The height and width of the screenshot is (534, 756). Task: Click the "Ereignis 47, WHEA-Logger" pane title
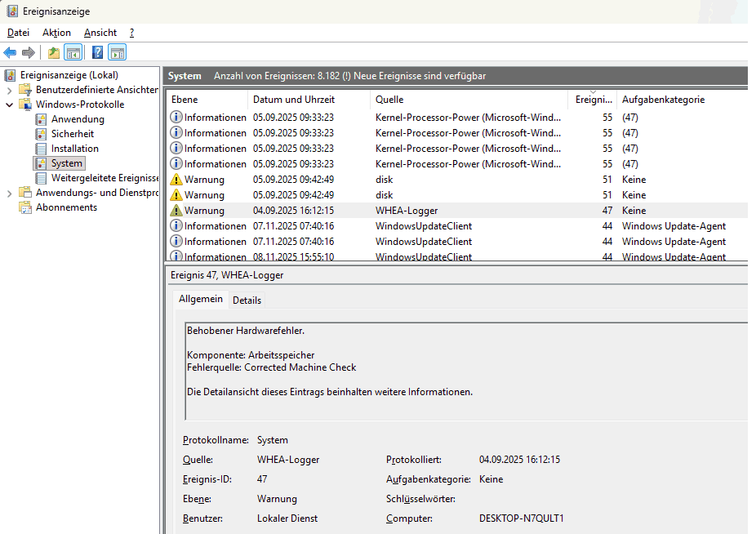(x=227, y=275)
